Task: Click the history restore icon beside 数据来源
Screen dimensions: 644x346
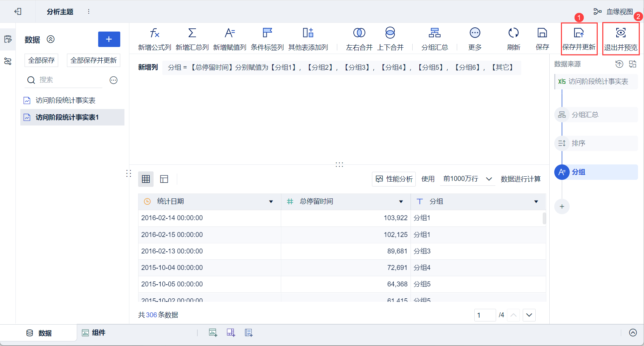Action: [x=619, y=64]
